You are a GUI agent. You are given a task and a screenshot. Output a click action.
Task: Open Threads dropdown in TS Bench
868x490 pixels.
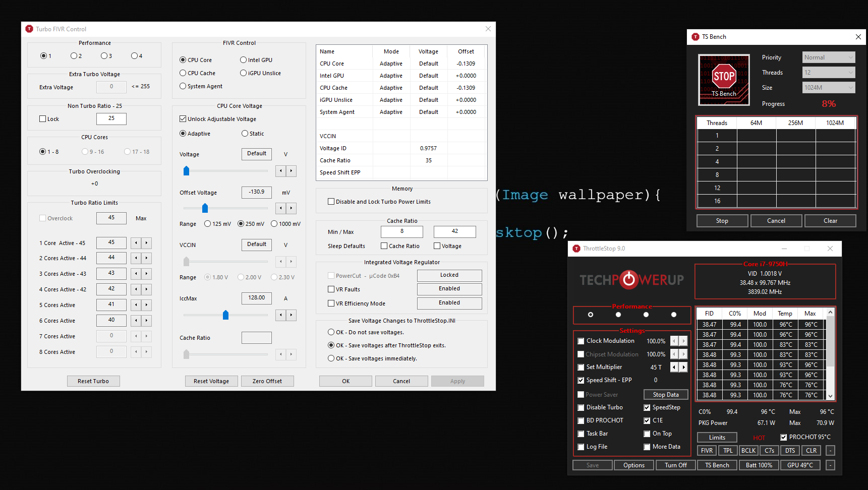[829, 73]
